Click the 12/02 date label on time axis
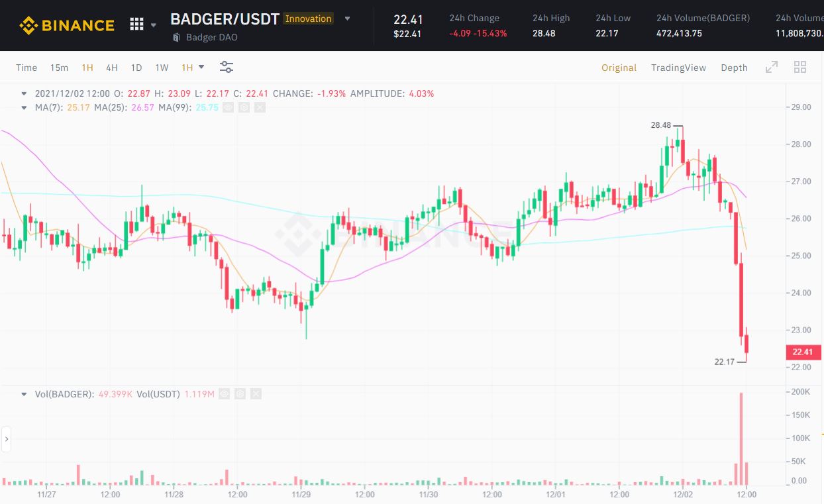Screen dimensions: 824x504 point(682,494)
